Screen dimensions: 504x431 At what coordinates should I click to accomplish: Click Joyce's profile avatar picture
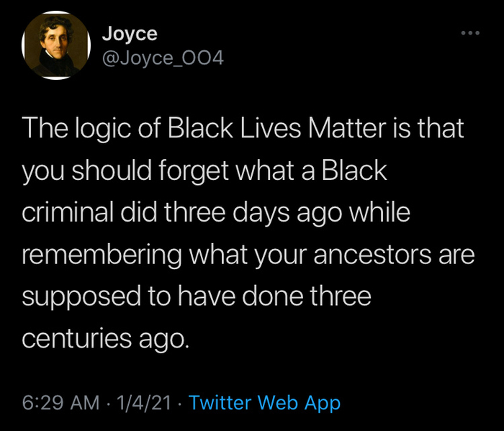(53, 46)
